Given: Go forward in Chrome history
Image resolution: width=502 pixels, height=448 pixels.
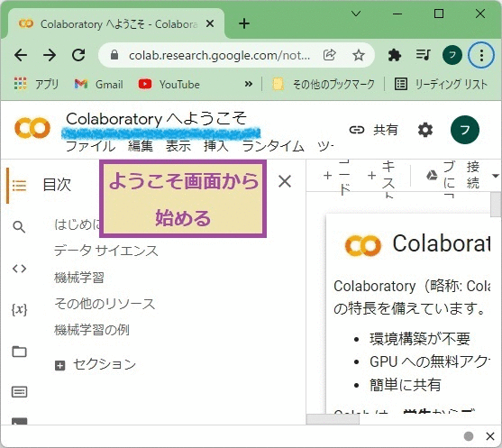Looking at the screenshot, I should 50,55.
